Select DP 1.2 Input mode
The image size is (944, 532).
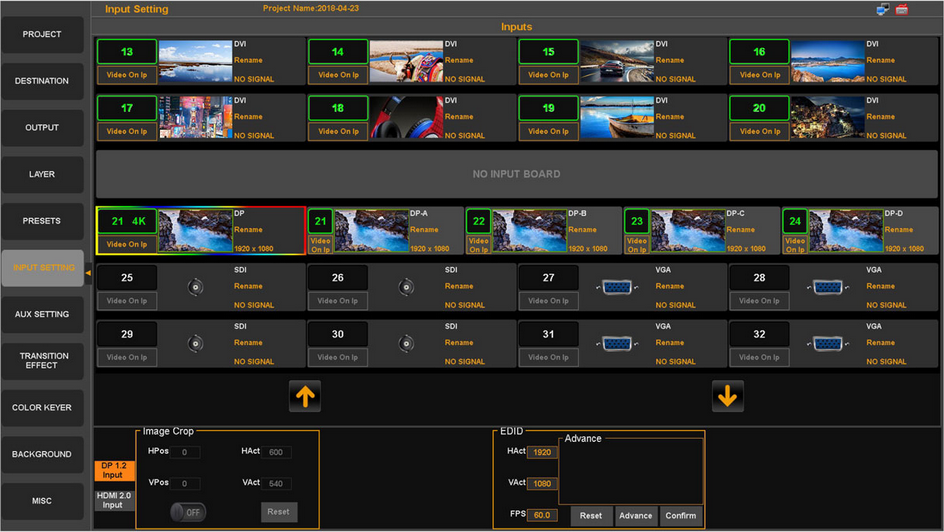(x=113, y=470)
